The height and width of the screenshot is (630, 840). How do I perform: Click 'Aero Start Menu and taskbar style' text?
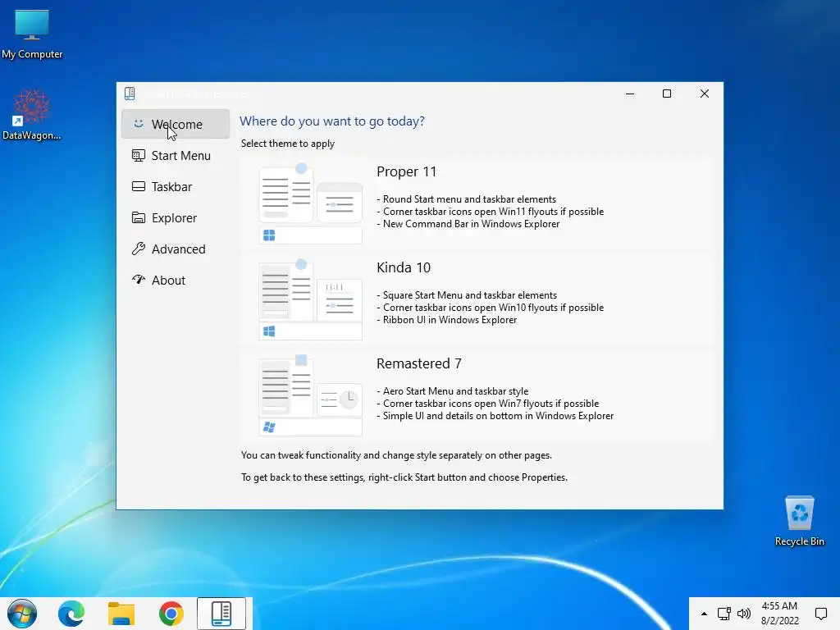[455, 391]
